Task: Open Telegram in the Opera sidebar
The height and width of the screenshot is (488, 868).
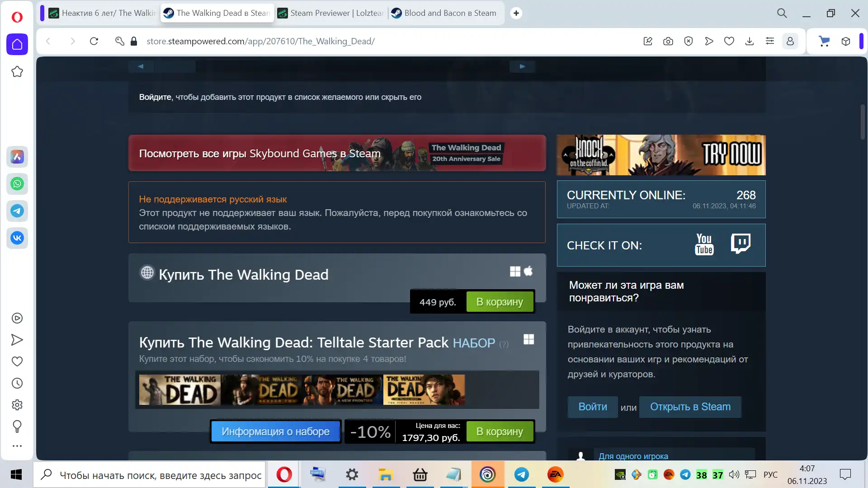Action: point(17,211)
